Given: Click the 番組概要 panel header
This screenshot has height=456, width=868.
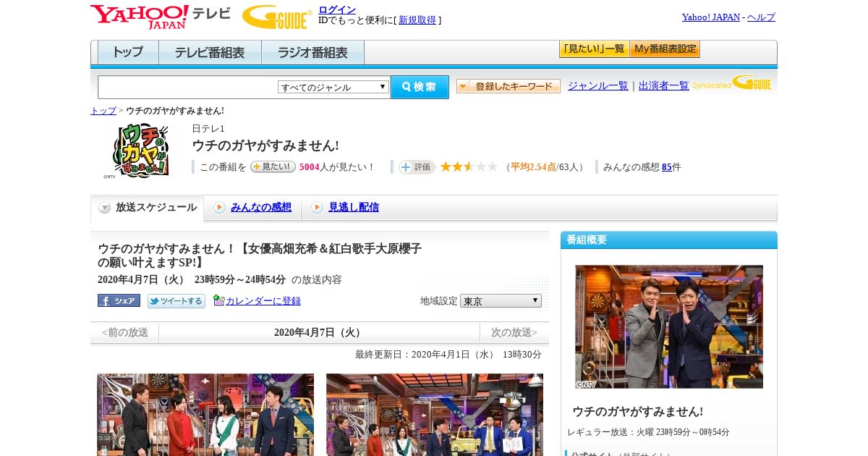Looking at the screenshot, I should point(669,240).
